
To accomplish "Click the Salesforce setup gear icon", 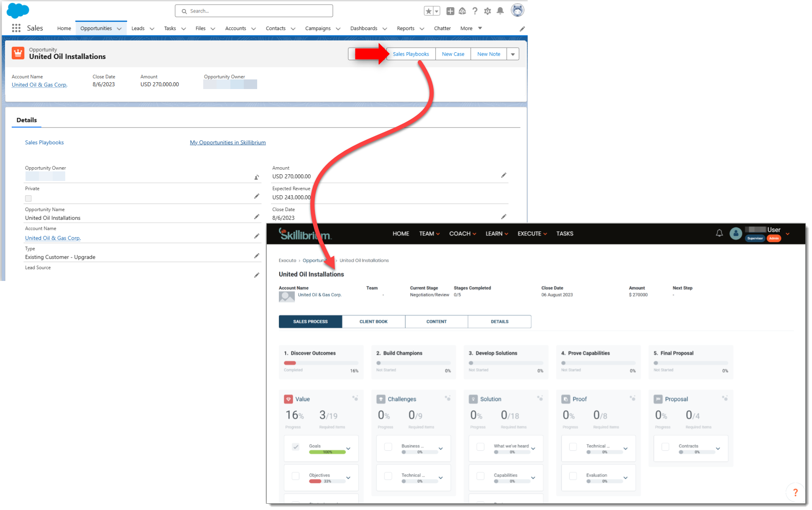I will pyautogui.click(x=488, y=11).
